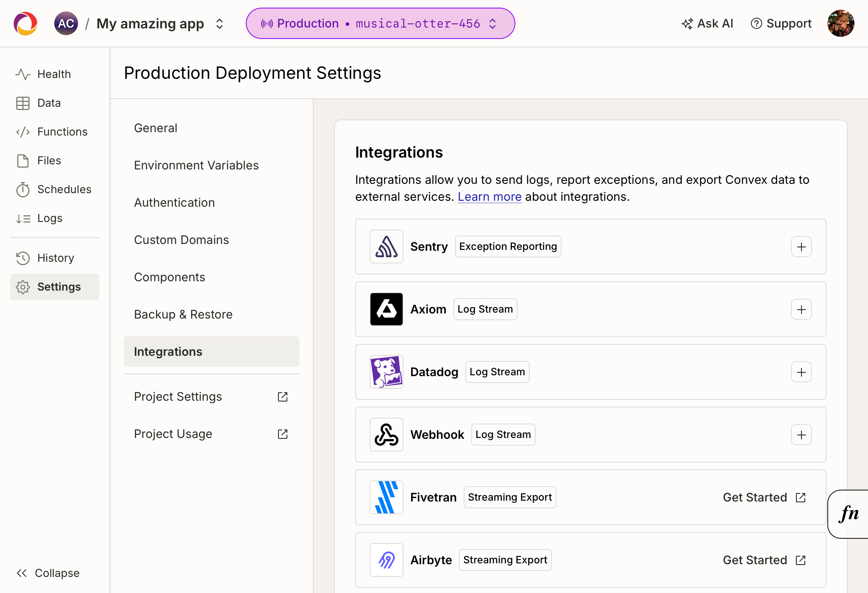The height and width of the screenshot is (593, 868).
Task: Open Files in the sidebar
Action: coord(55,161)
